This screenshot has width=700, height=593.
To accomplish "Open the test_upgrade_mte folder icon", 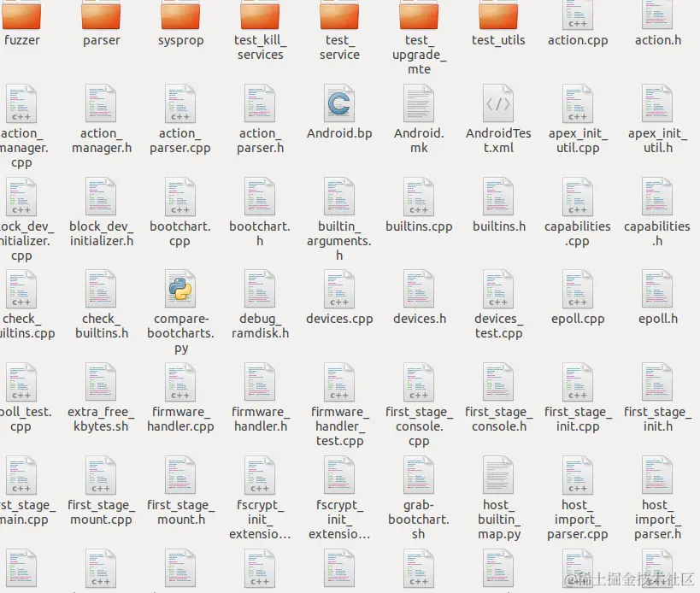I will [x=419, y=15].
